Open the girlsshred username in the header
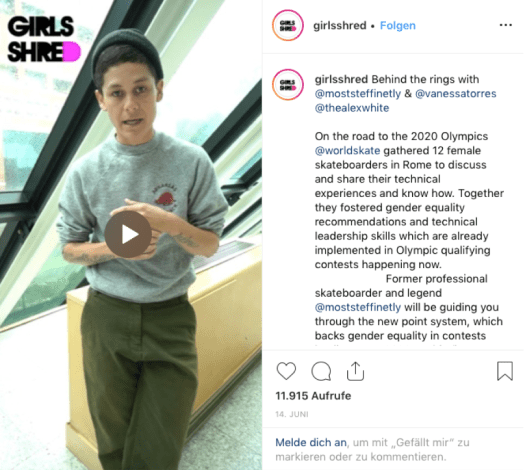The image size is (524, 470). [340, 26]
